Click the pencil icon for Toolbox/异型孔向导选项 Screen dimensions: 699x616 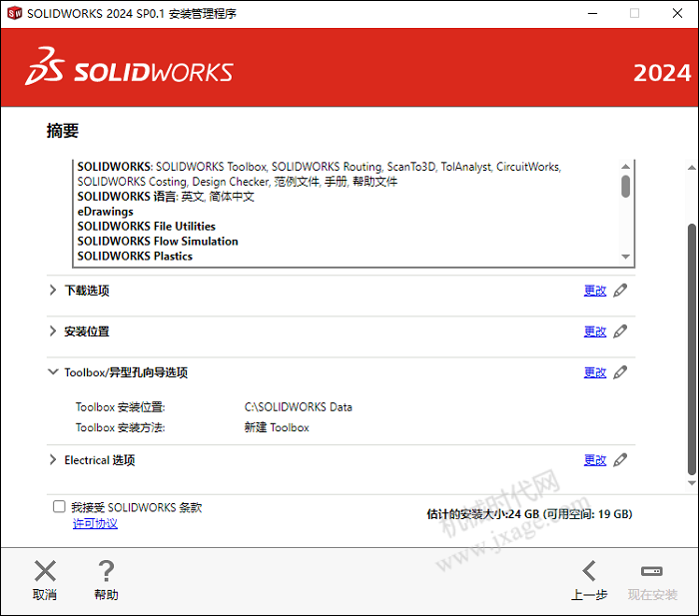pyautogui.click(x=620, y=372)
